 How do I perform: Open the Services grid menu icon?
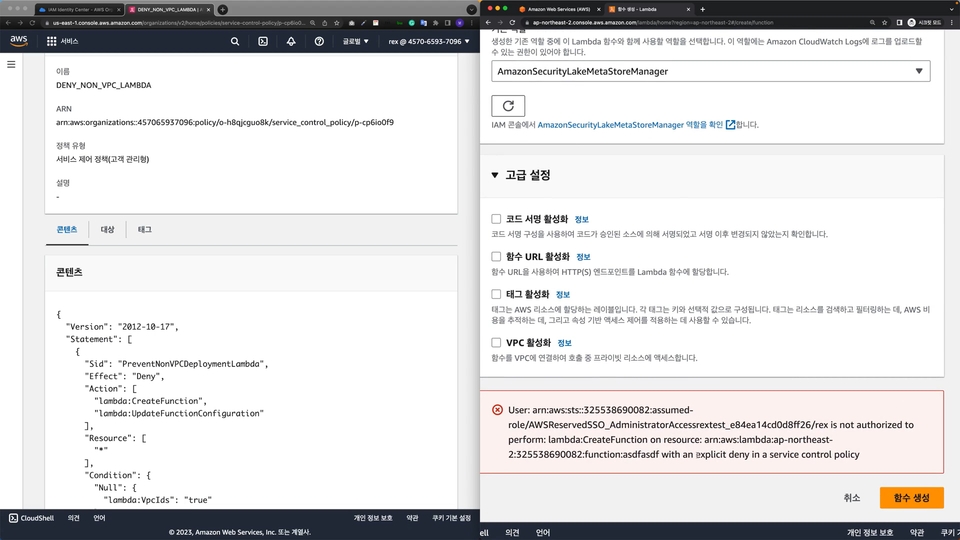pos(51,41)
